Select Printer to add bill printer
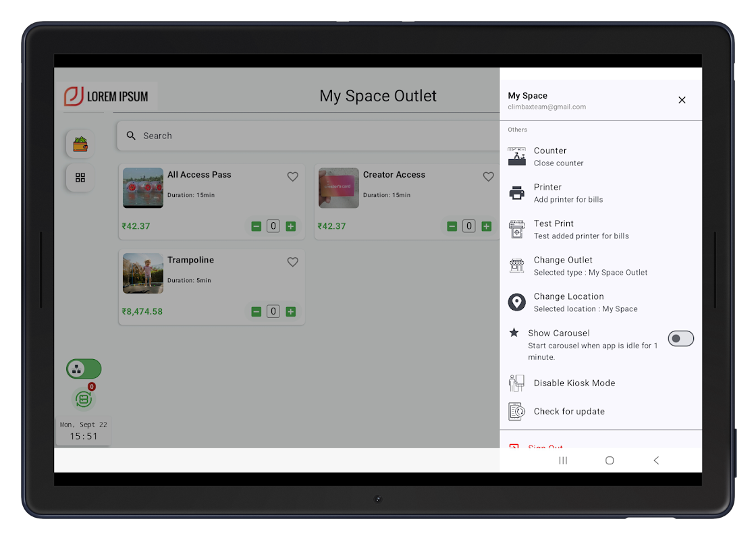 [x=601, y=193]
